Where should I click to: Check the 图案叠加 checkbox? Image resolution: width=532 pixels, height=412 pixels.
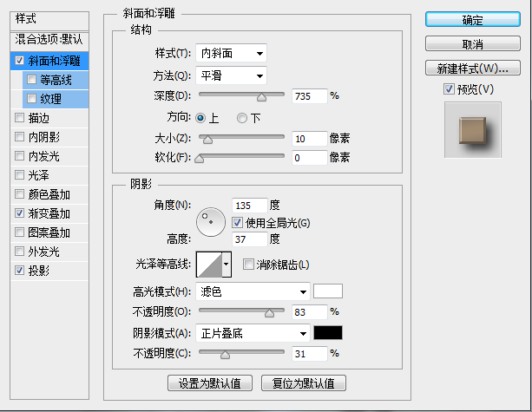point(19,232)
